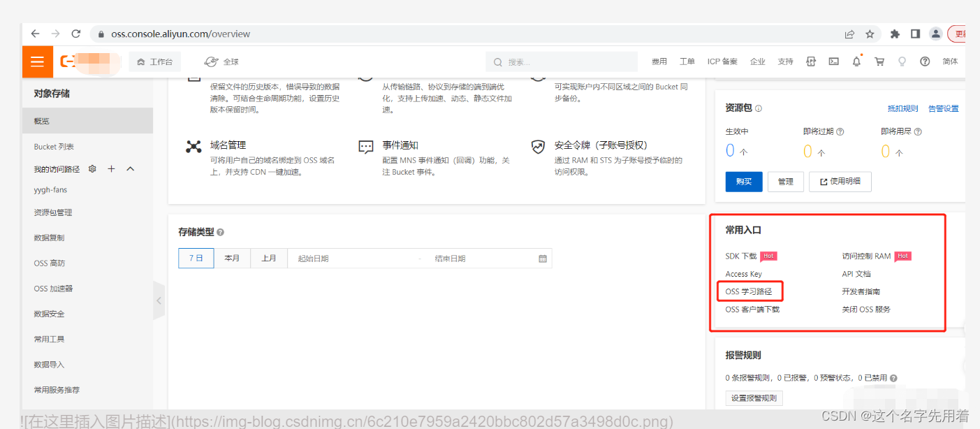Click the 关闭 OSS 服务 link
980x429 pixels.
pyautogui.click(x=866, y=309)
